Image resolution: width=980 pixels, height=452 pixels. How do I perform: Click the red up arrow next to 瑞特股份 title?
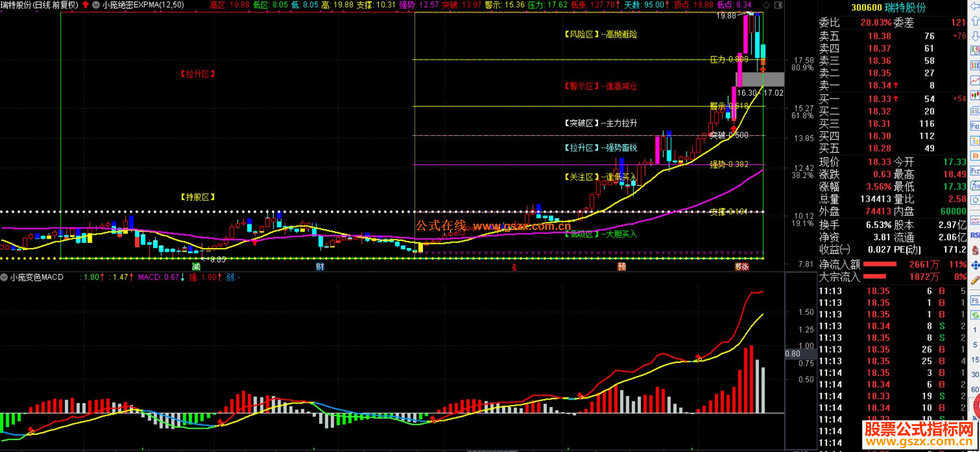click(x=85, y=5)
